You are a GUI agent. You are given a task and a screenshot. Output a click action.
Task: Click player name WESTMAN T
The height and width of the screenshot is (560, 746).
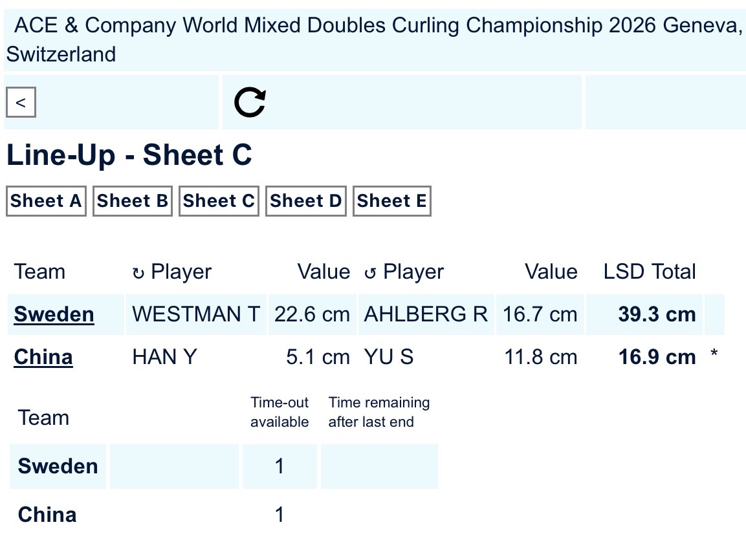pyautogui.click(x=195, y=315)
